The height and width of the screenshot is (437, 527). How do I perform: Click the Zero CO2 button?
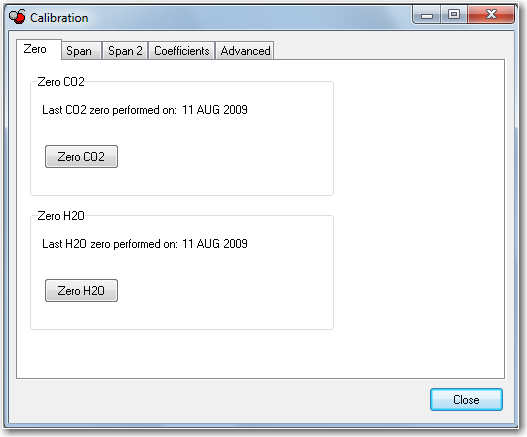pyautogui.click(x=81, y=157)
